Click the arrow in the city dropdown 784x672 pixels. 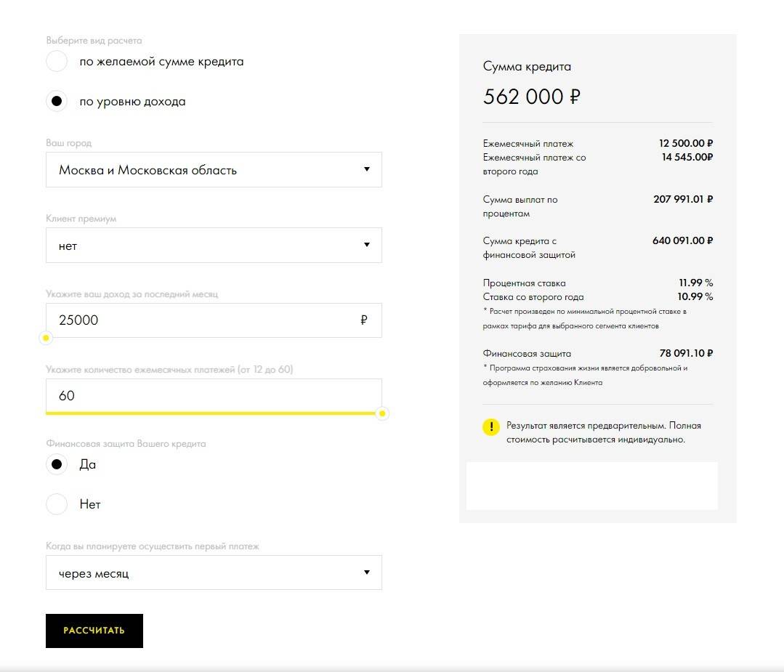(366, 170)
